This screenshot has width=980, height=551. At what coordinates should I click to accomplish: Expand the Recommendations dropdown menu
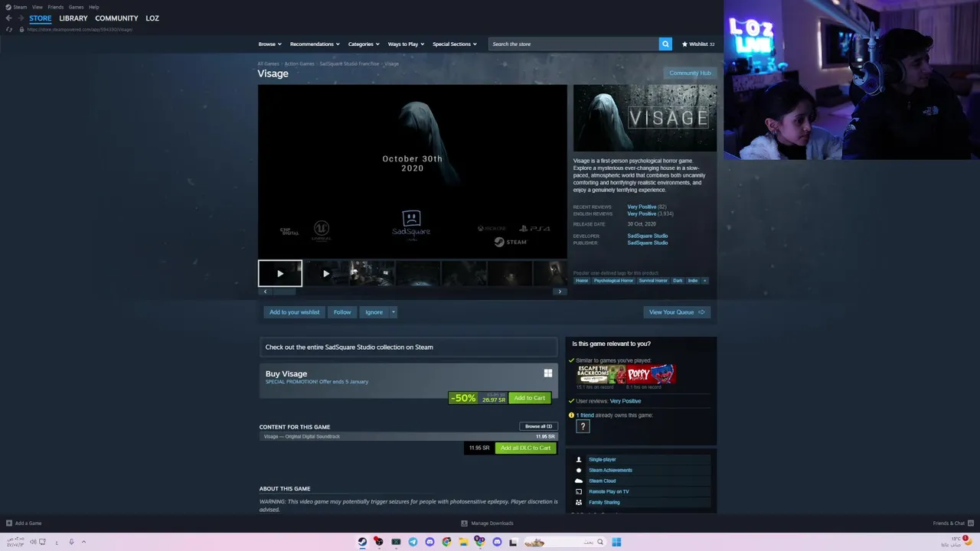point(315,44)
